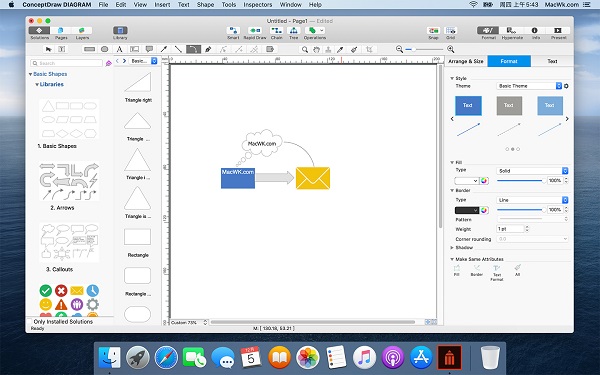Show the Layers panel
Viewport: 600px width, 375px height.
(x=82, y=33)
